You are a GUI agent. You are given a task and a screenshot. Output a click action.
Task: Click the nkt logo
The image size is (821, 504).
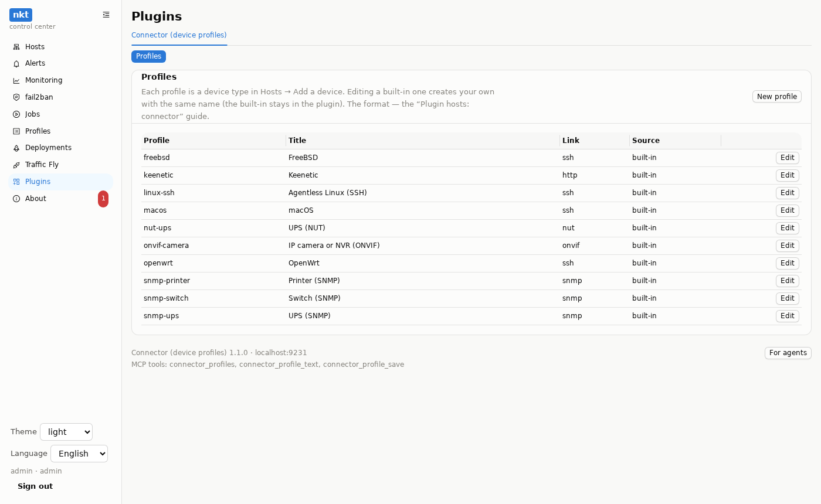[x=21, y=15]
